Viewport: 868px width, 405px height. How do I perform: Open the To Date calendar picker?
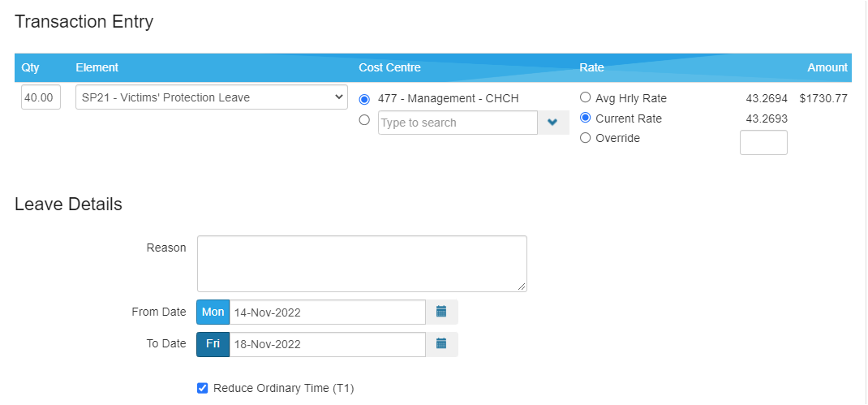(x=441, y=344)
